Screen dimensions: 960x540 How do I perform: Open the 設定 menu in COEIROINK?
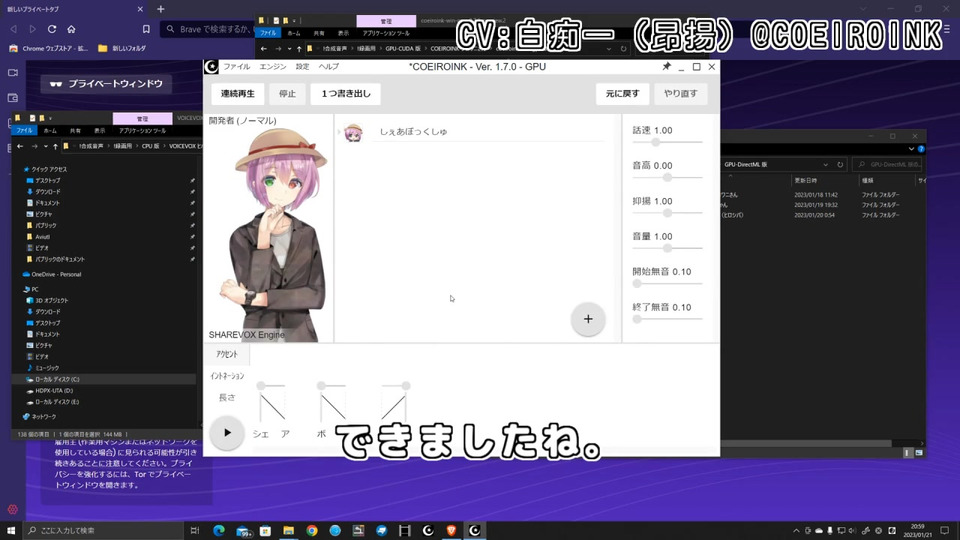pos(302,67)
